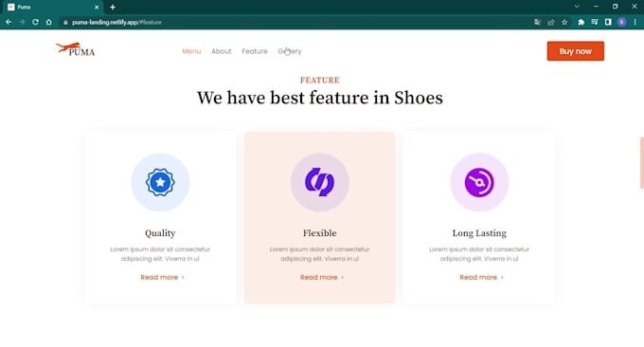The image size is (644, 347).
Task: Go back with browser back arrow
Action: pyautogui.click(x=9, y=22)
